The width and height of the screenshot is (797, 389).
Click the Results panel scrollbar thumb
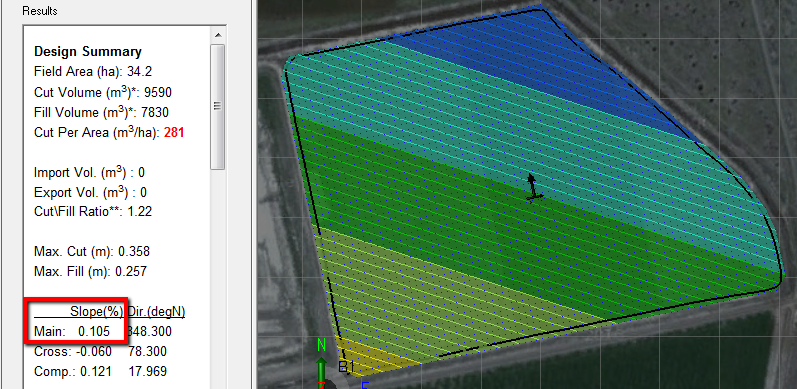[x=218, y=107]
